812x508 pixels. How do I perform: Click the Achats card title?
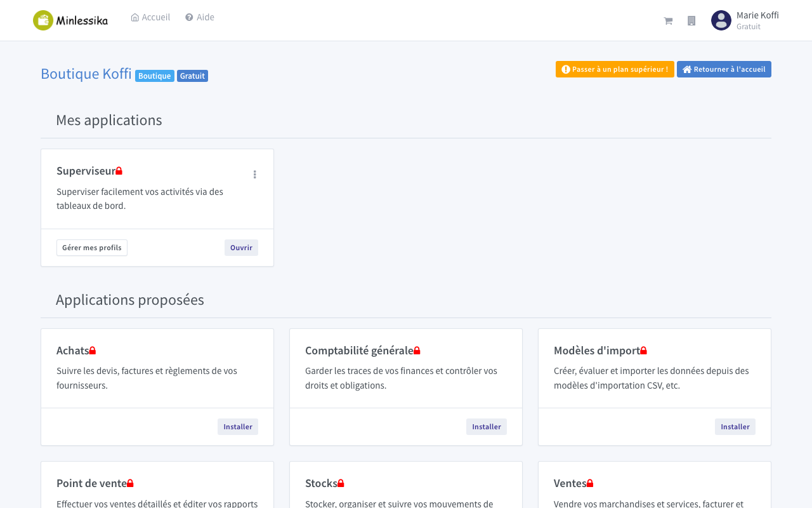point(73,351)
